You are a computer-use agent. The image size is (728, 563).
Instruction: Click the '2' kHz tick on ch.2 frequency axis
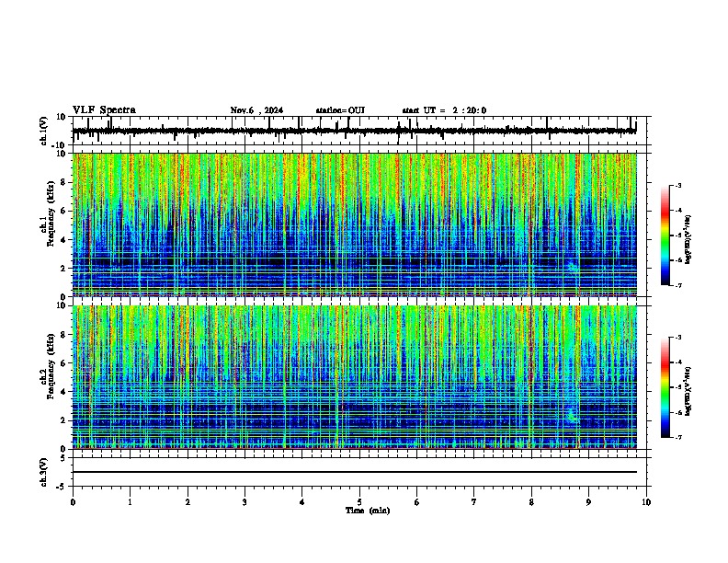tap(63, 420)
